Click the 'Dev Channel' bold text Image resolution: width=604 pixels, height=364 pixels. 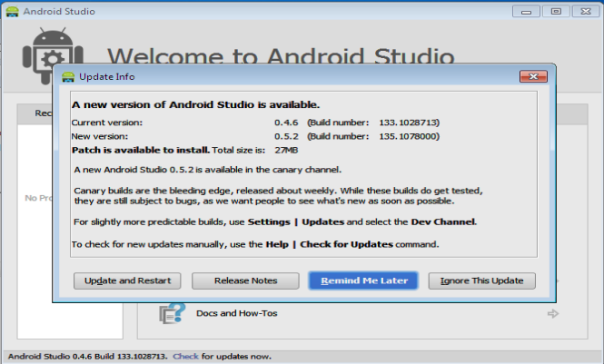[443, 222]
